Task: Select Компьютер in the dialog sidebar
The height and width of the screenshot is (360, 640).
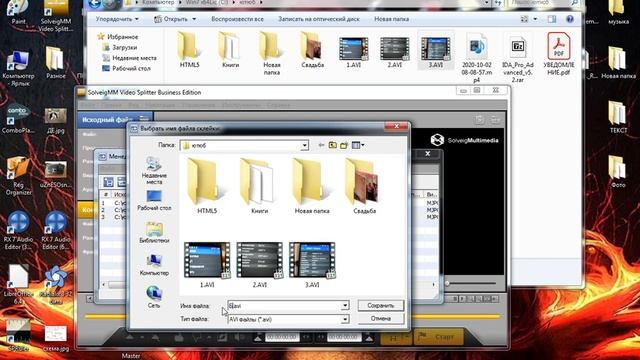Action: click(154, 264)
